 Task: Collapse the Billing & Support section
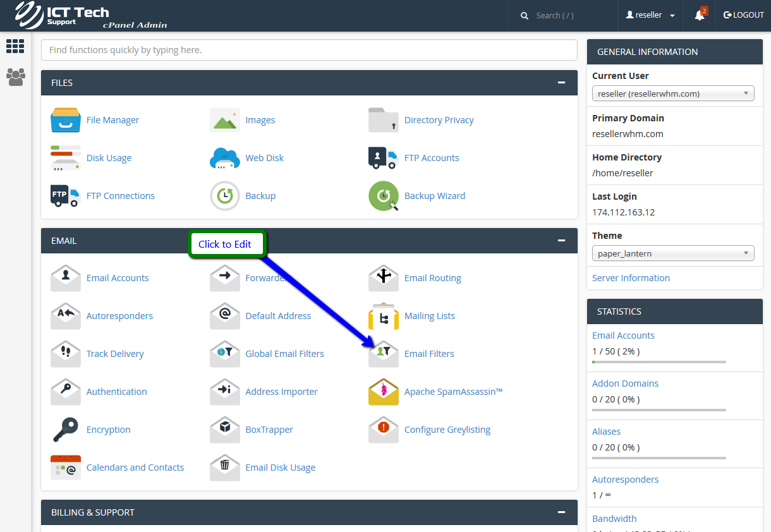click(x=561, y=512)
